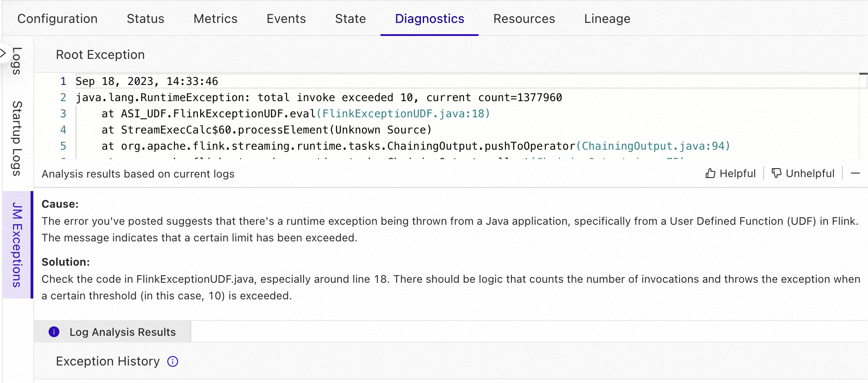
Task: Open the Logs side tab
Action: 17,61
